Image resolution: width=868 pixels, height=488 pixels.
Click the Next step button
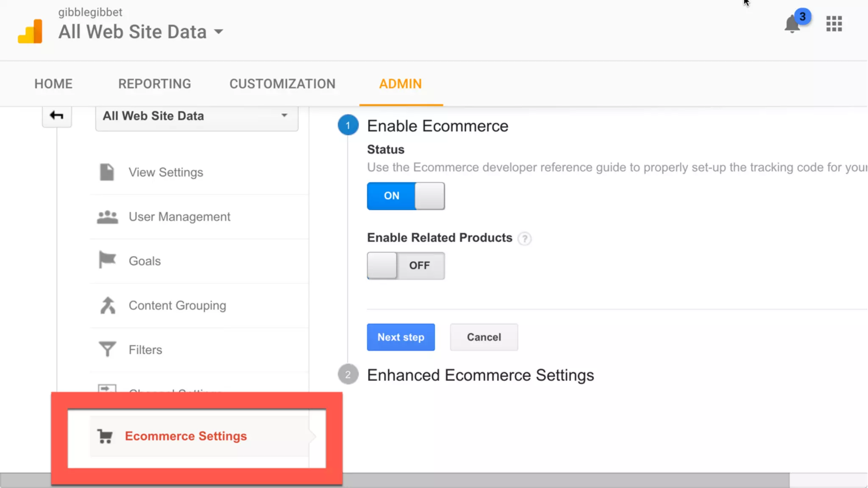click(x=401, y=337)
